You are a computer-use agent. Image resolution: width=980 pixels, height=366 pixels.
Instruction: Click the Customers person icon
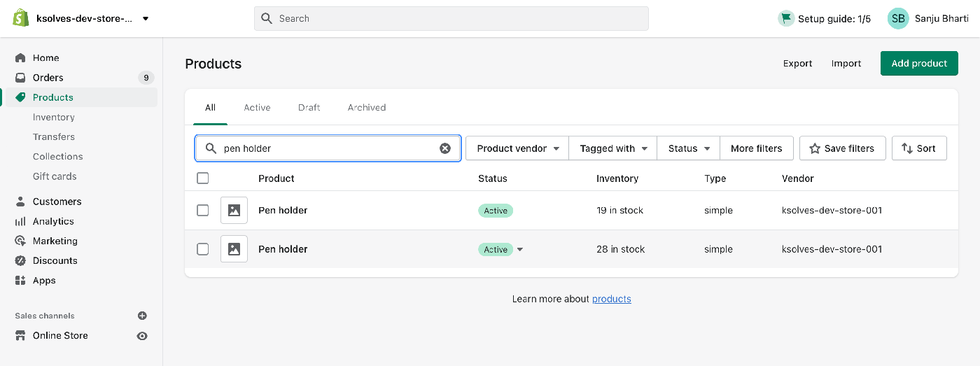[20, 202]
